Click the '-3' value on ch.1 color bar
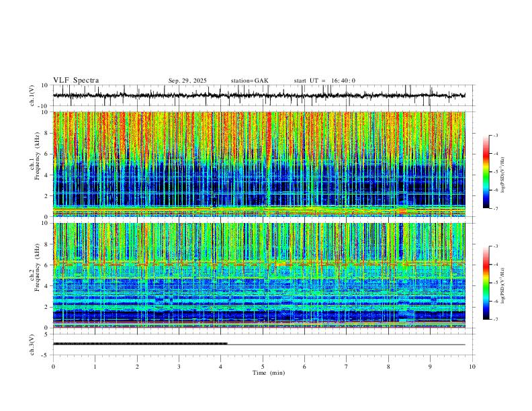Screen dimensions: 532x411 [x=495, y=135]
